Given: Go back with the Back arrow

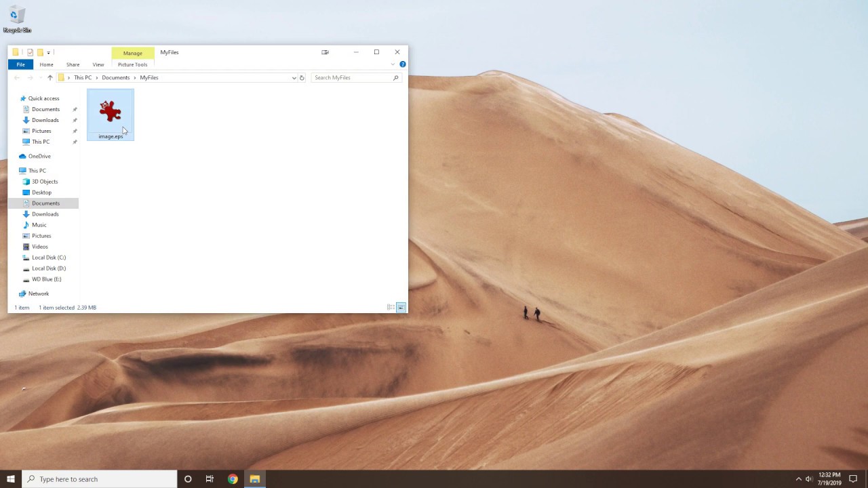Looking at the screenshot, I should [x=17, y=78].
